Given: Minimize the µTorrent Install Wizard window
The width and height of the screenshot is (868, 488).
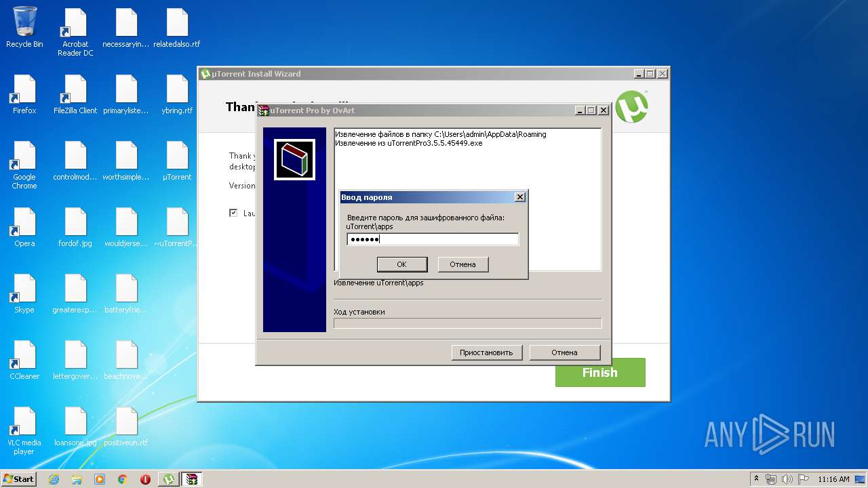Looking at the screenshot, I should pos(639,74).
